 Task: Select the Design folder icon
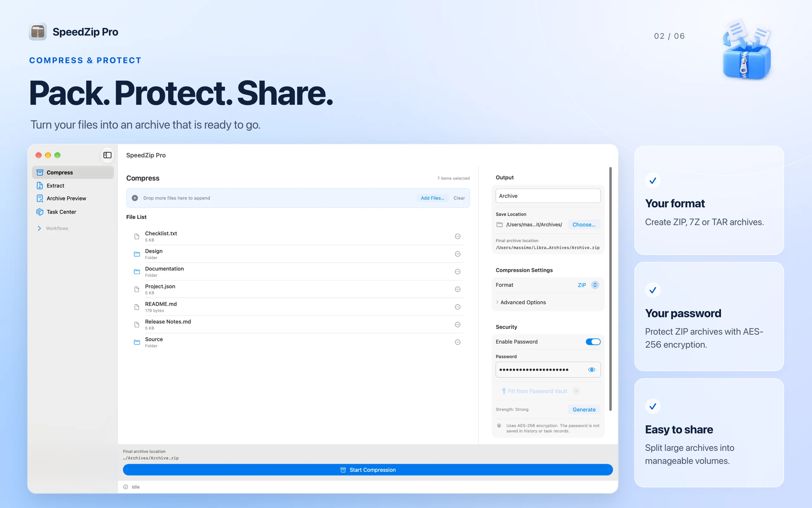(x=137, y=254)
